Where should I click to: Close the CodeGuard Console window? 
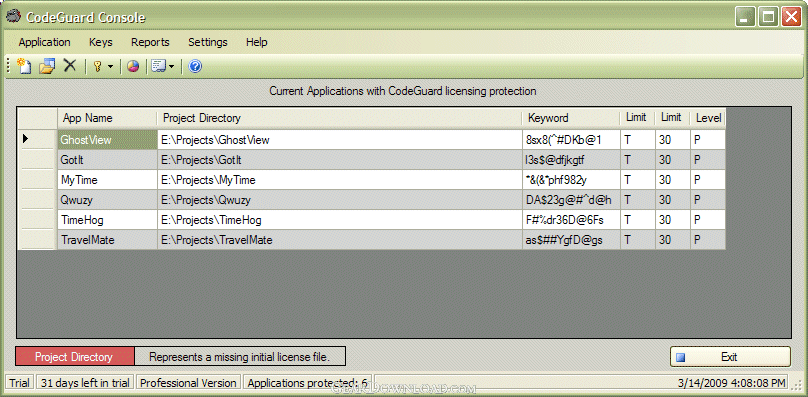(791, 17)
